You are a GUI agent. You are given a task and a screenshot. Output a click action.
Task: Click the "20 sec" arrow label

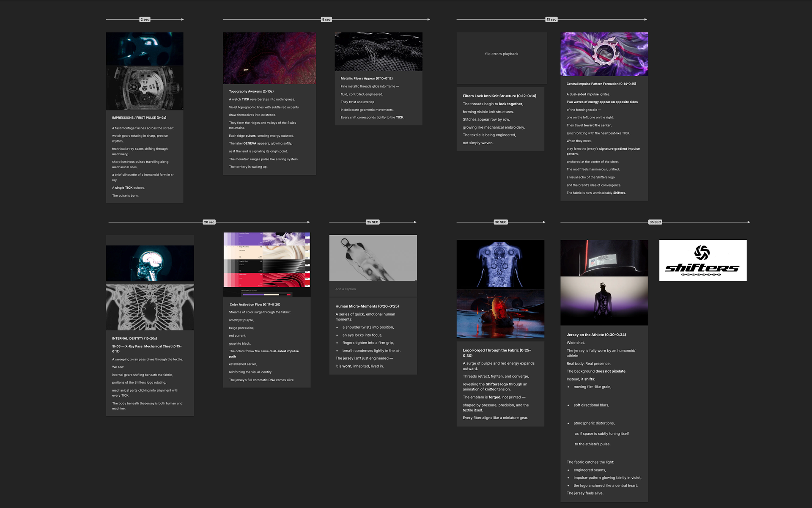point(209,222)
